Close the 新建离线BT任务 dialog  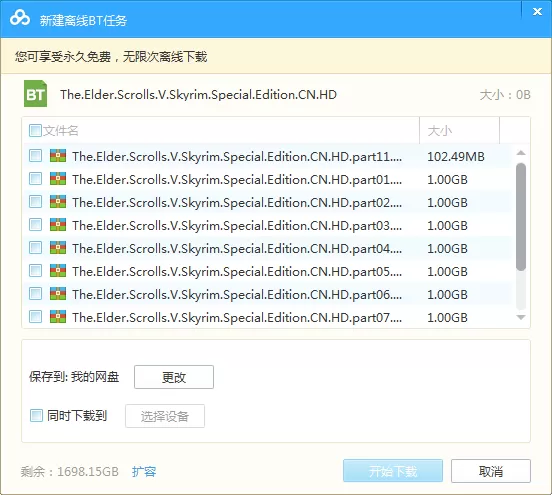[x=537, y=12]
